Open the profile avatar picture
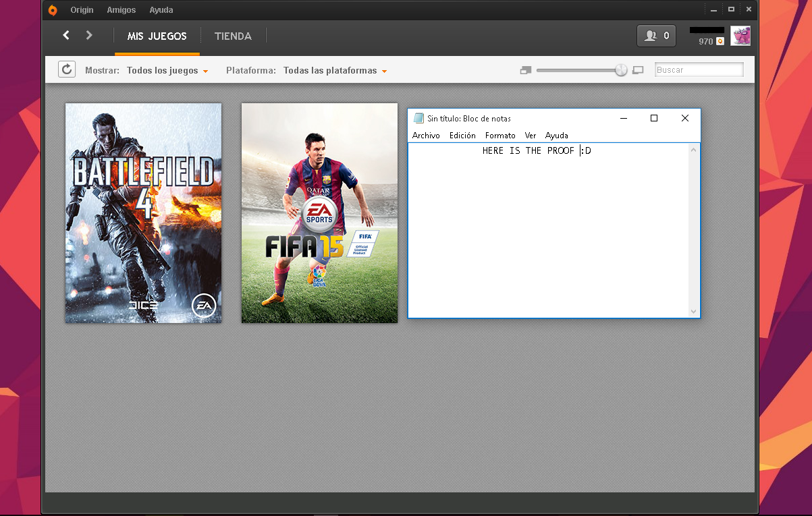 pyautogui.click(x=740, y=36)
